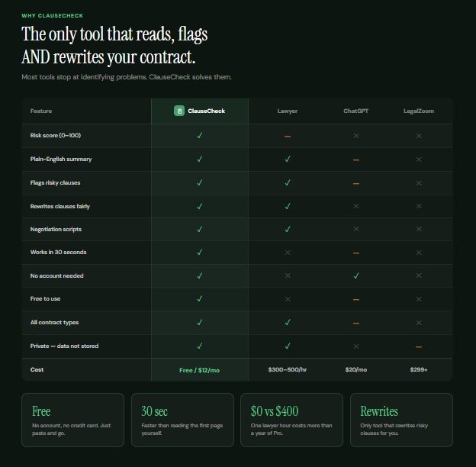Click the ChatGPT column header

pyautogui.click(x=356, y=111)
